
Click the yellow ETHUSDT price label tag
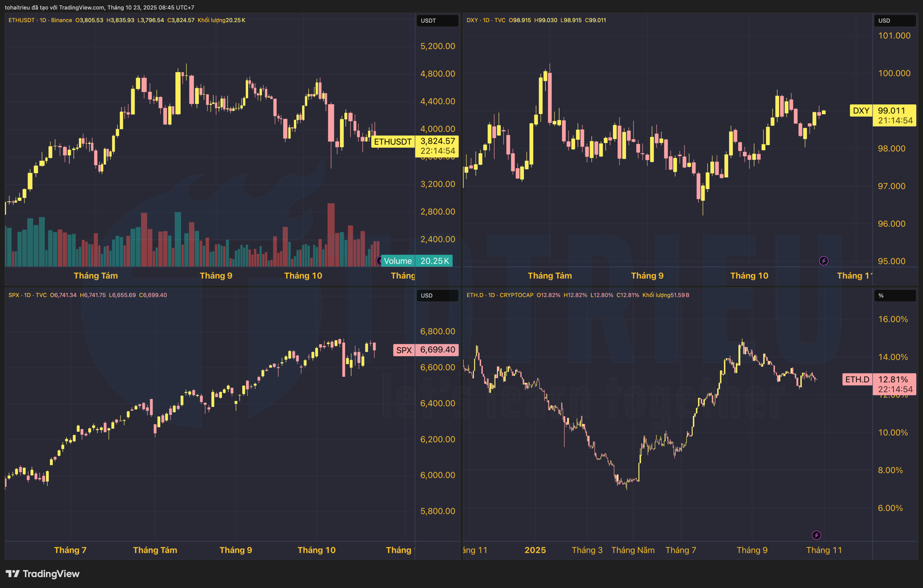coord(393,142)
